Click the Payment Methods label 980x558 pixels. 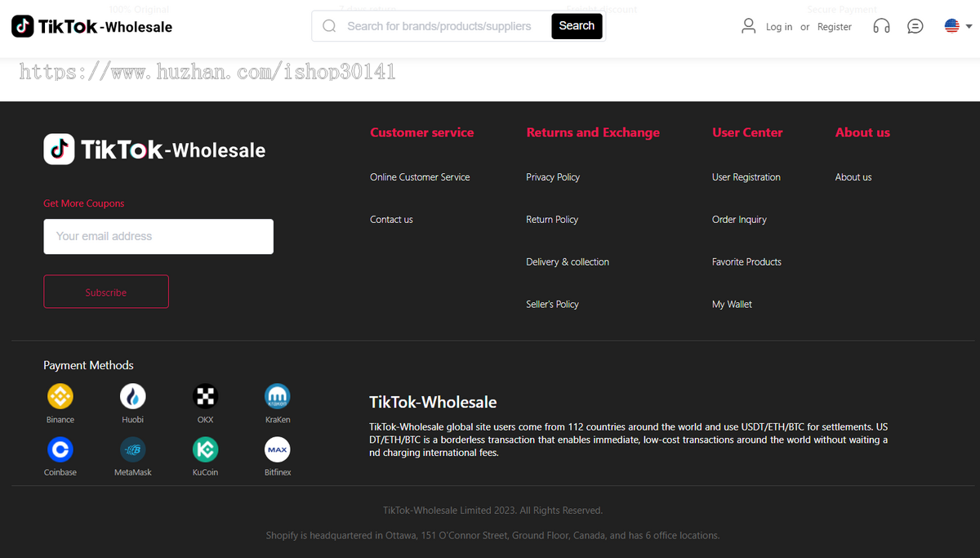tap(88, 365)
